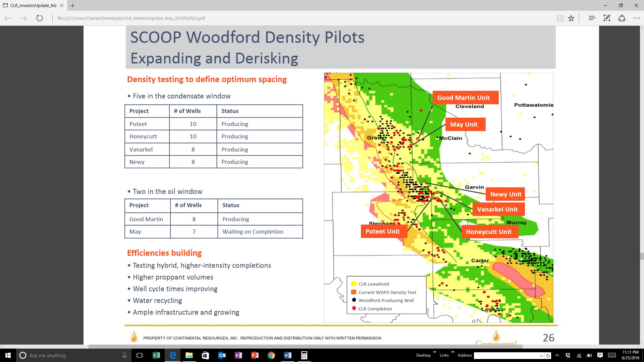Click 'Current WDFD Density Test' legend entry
The height and width of the screenshot is (362, 644).
click(x=384, y=292)
